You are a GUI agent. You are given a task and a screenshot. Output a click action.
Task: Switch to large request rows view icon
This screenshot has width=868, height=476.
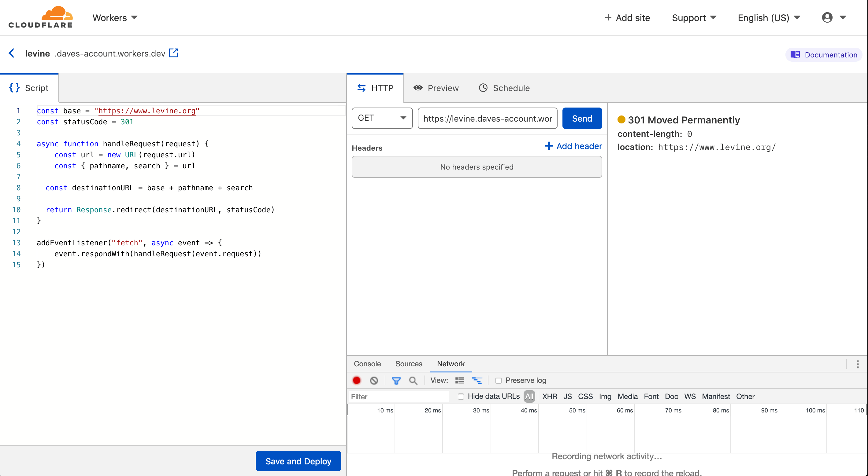(x=460, y=380)
